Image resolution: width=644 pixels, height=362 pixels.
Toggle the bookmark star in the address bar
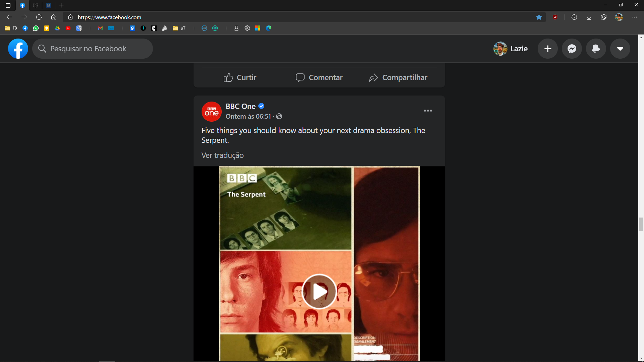coord(539,17)
